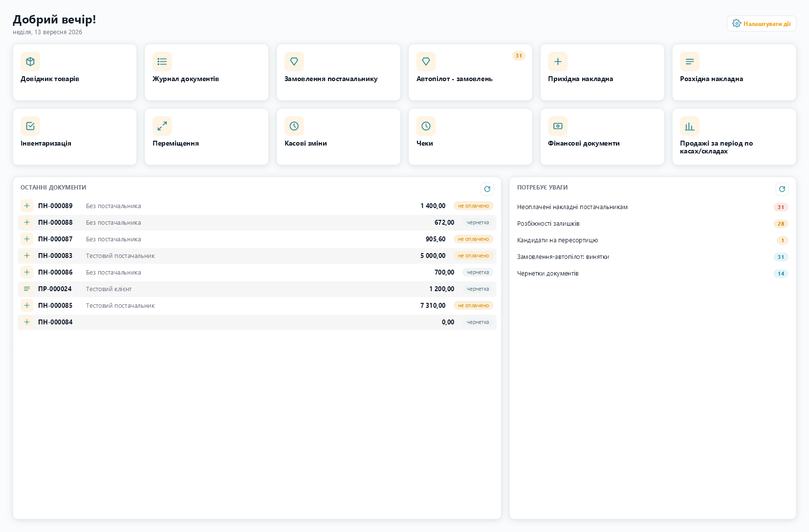
Task: Open the Довідник товарів cube icon
Action: (x=30, y=62)
